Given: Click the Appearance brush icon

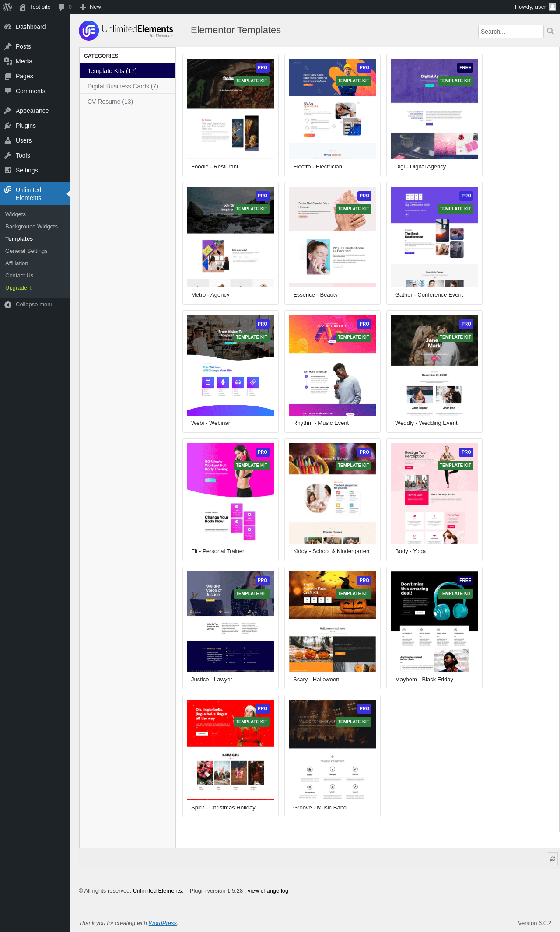Looking at the screenshot, I should (8, 111).
